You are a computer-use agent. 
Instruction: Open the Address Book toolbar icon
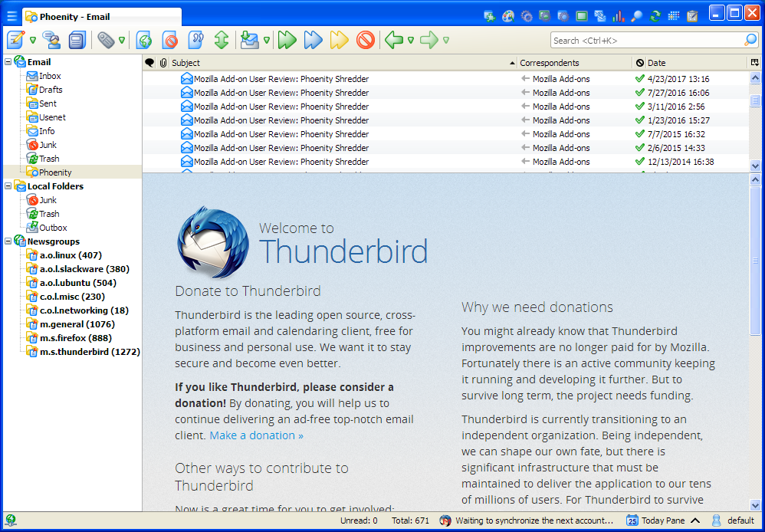pos(77,40)
